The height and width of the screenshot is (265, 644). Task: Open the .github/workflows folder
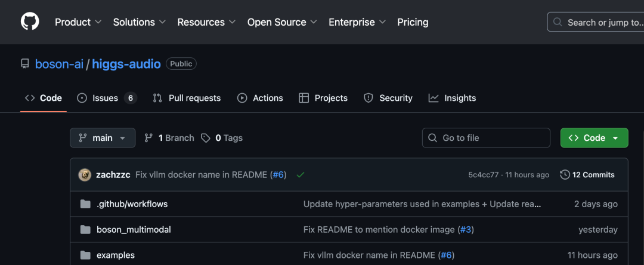pos(132,204)
